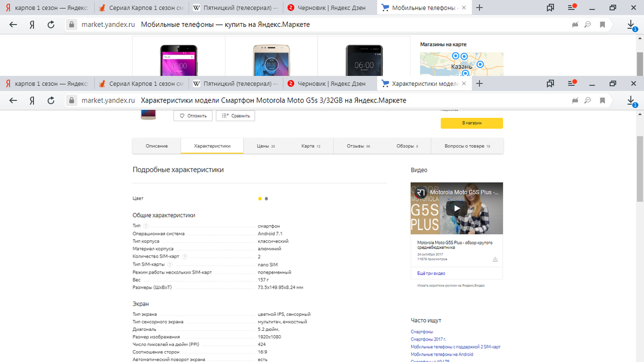Select the gray color swatch
Screen dimensions: 644x362
[x=267, y=198]
